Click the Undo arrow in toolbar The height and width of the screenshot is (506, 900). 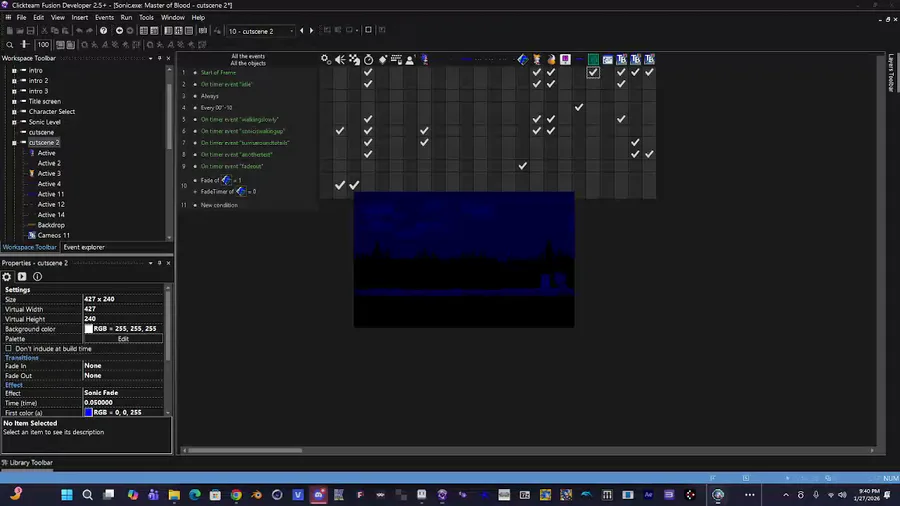point(79,30)
